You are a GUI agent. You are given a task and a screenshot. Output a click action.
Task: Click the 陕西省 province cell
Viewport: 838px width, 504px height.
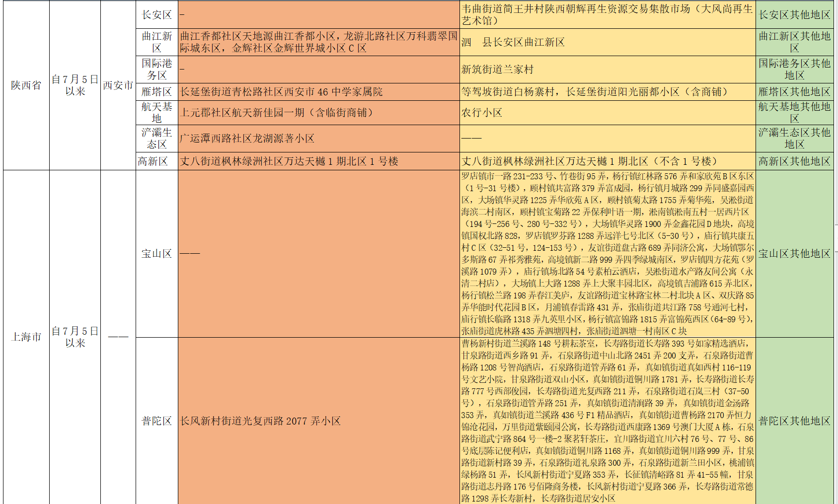click(x=26, y=85)
